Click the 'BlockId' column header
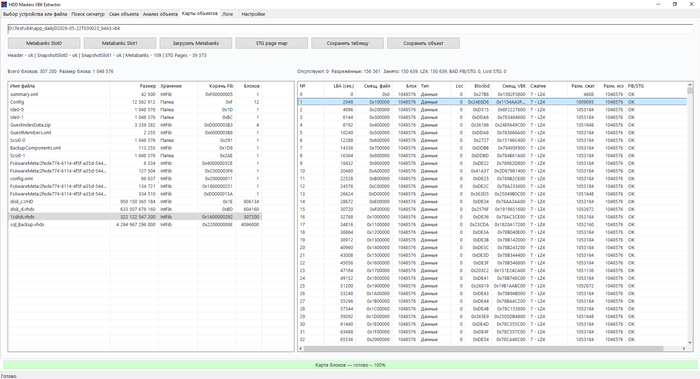The image size is (700, 379). [x=478, y=86]
